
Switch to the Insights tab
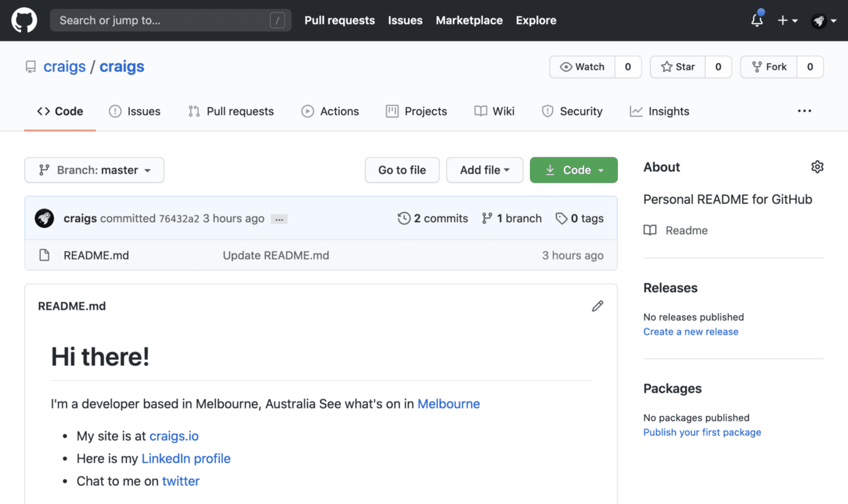click(x=660, y=111)
